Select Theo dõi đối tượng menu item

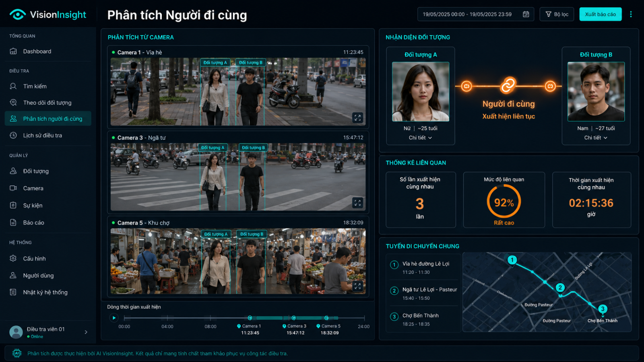[48, 103]
